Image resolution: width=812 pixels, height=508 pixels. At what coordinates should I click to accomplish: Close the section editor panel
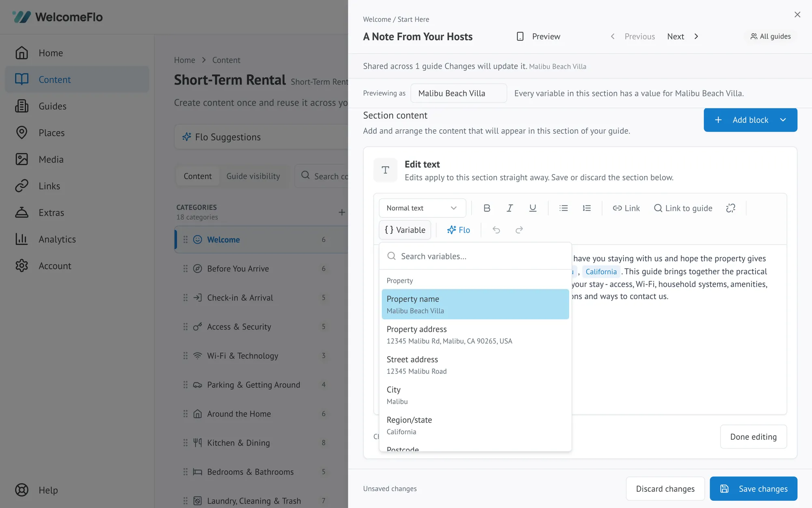click(x=797, y=15)
